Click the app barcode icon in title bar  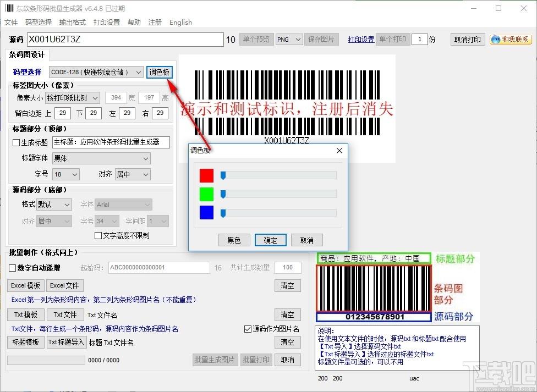click(x=9, y=8)
